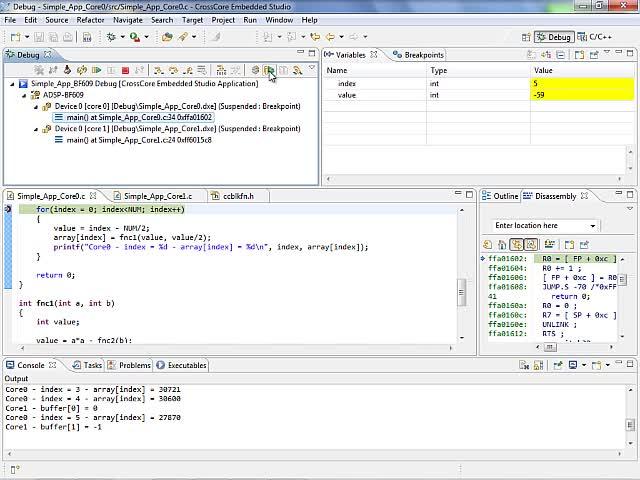This screenshot has height=480, width=640.
Task: Click the red Terminate icon in Debug view
Action: 125,70
